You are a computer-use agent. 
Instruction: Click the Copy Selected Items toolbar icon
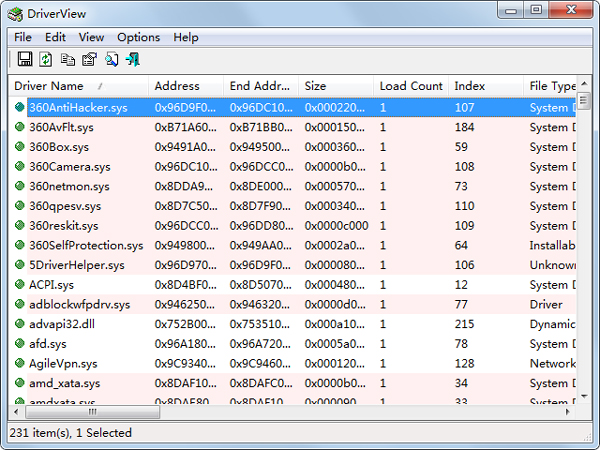coord(68,60)
